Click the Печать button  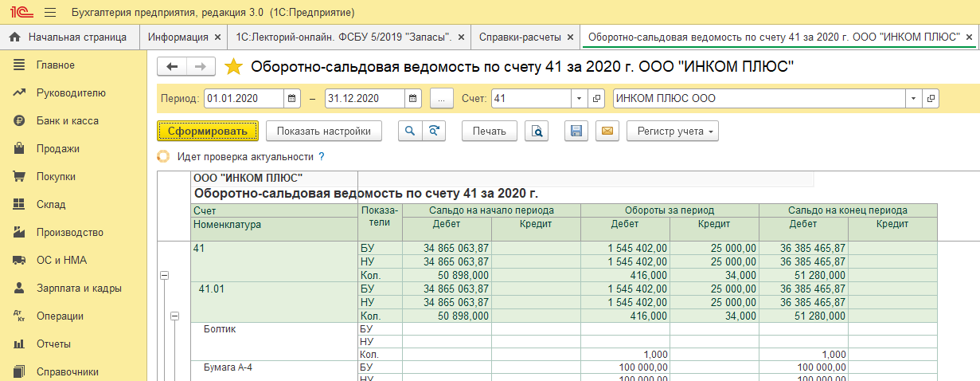[490, 131]
